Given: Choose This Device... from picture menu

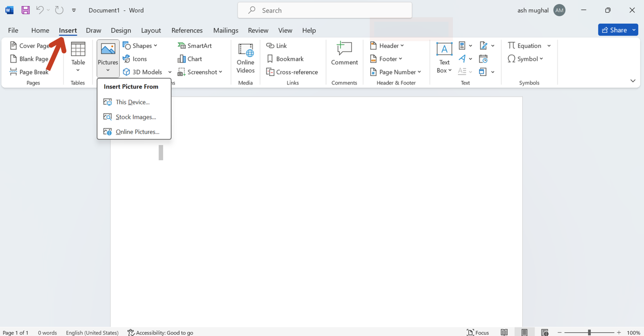Looking at the screenshot, I should 134,102.
